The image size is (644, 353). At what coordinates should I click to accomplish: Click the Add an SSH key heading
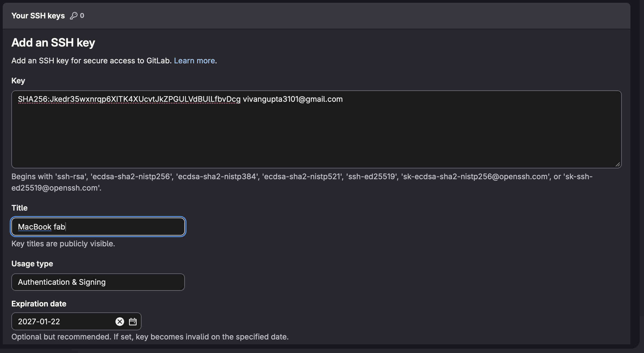coord(53,43)
